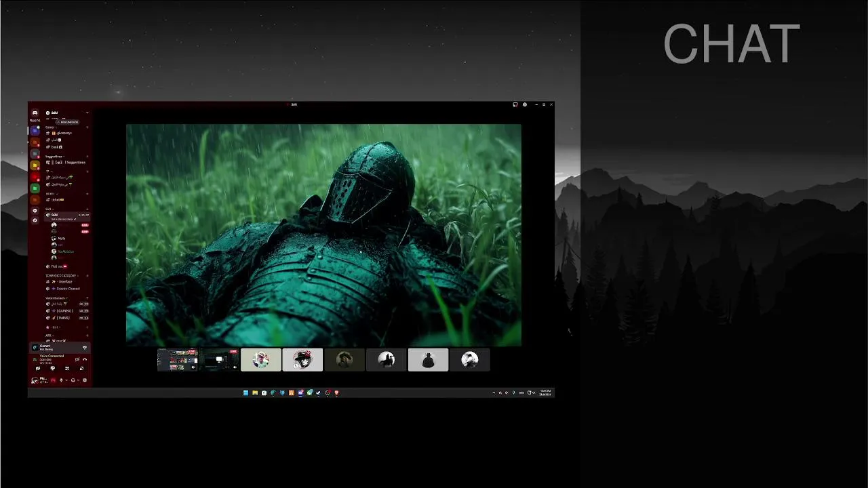Join the [GAMING] voice channel

(66, 311)
